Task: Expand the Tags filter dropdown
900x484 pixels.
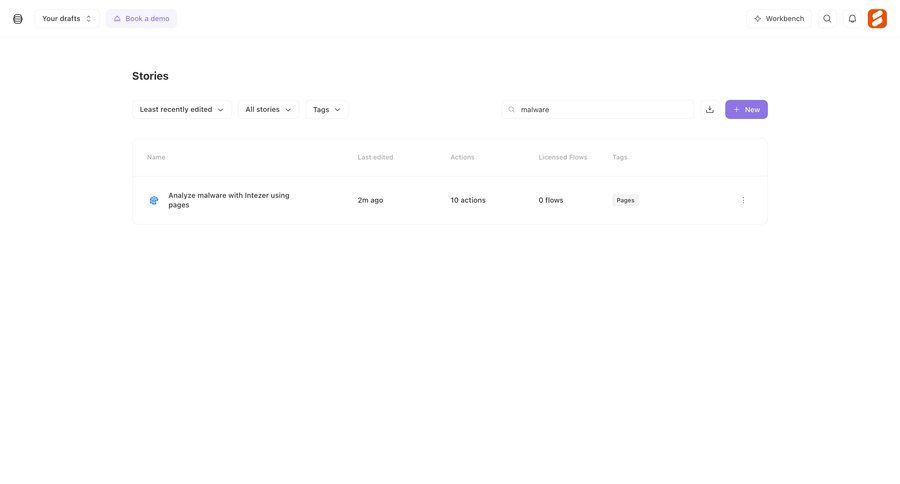Action: point(327,109)
